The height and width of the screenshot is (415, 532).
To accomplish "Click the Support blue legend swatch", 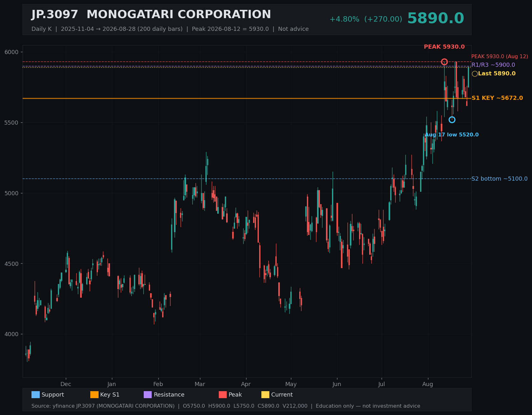I will click(x=36, y=395).
